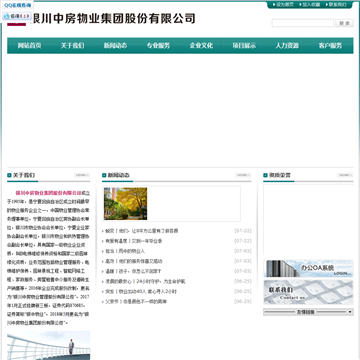Viewport: 360px width, 360px height.
Task: Open the 关于我们 navigation menu
Action: (72, 46)
